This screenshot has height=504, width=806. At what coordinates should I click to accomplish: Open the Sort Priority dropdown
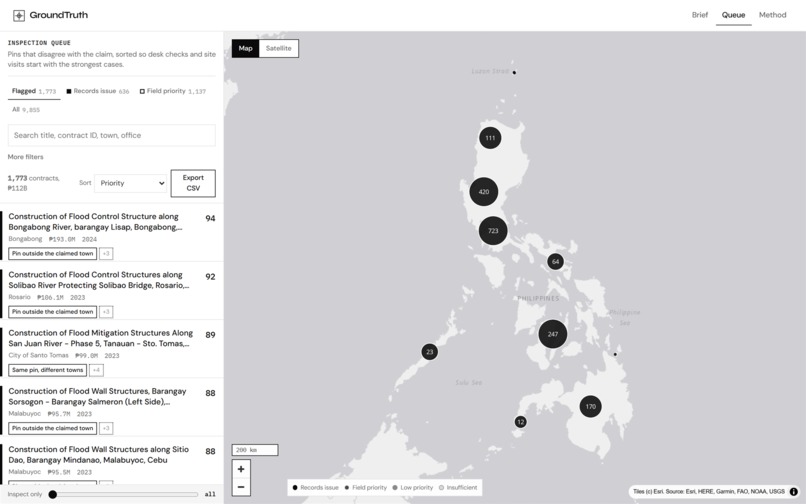tap(131, 183)
